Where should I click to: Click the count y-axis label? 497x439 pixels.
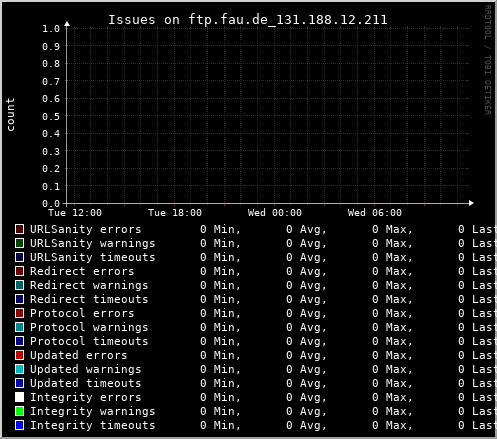[10, 114]
